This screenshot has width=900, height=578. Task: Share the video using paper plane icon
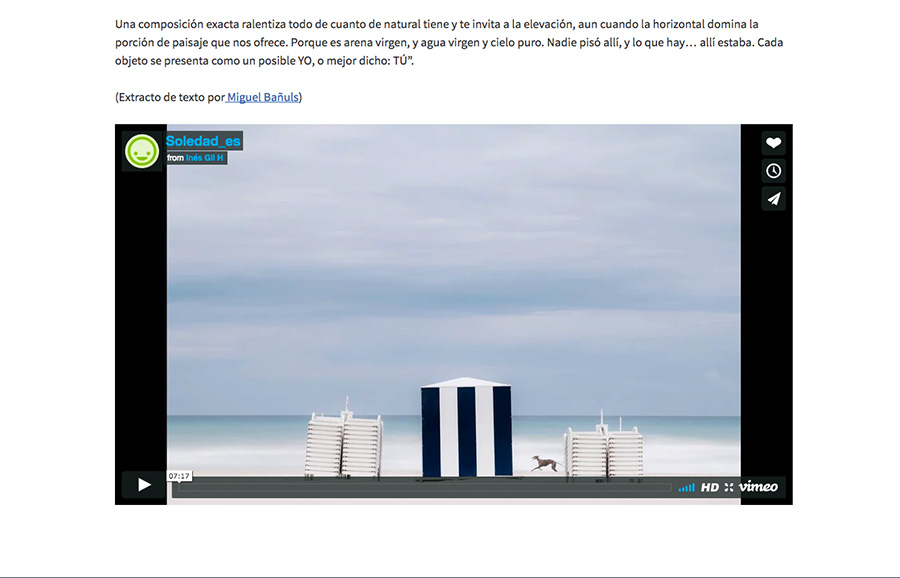pyautogui.click(x=773, y=199)
